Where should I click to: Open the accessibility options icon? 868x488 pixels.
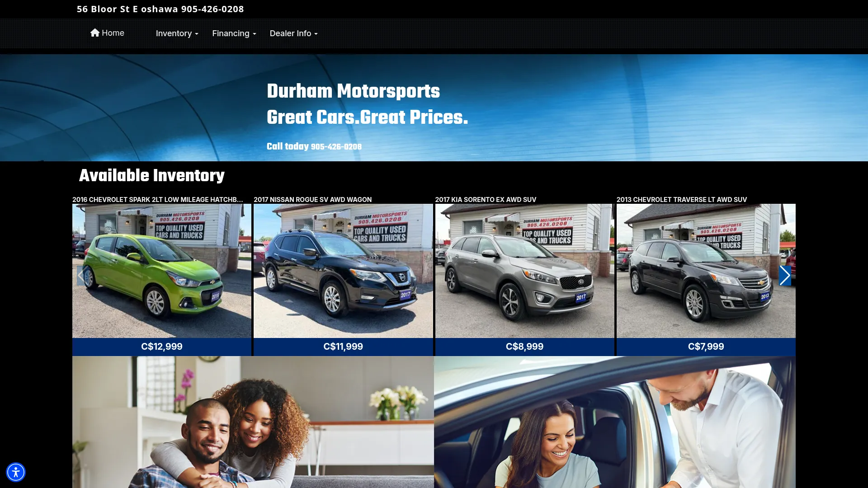[x=16, y=472]
